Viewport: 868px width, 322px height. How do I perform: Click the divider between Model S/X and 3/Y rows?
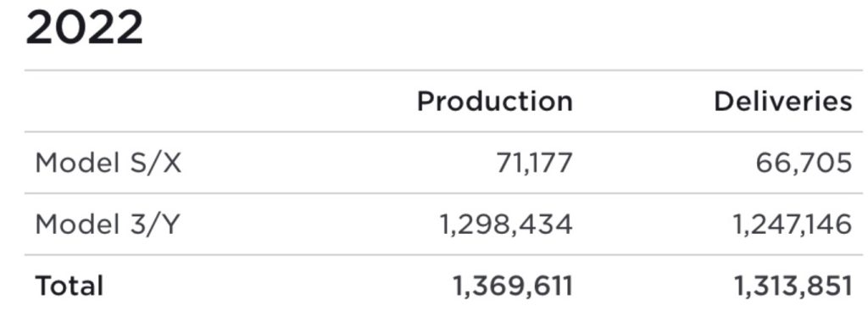click(x=443, y=194)
